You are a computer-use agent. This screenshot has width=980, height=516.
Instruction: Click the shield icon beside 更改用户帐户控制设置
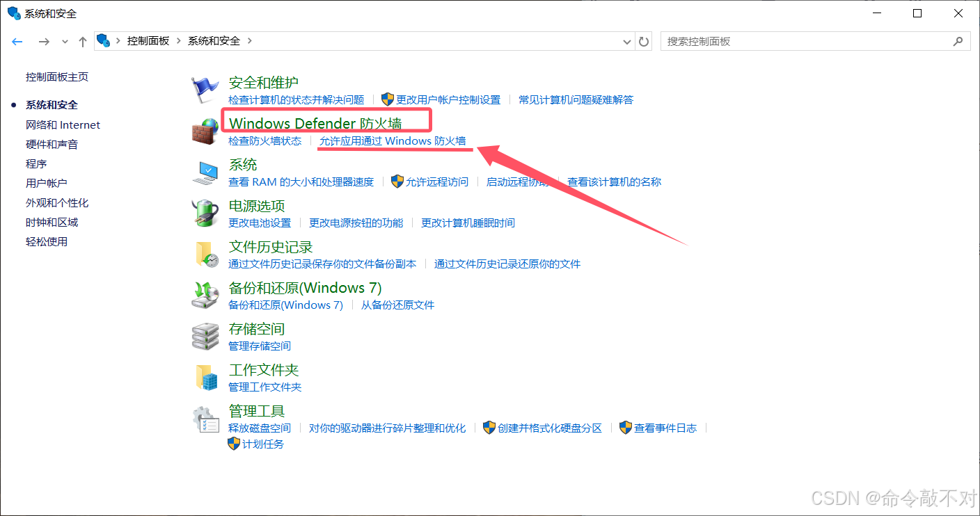coord(388,99)
